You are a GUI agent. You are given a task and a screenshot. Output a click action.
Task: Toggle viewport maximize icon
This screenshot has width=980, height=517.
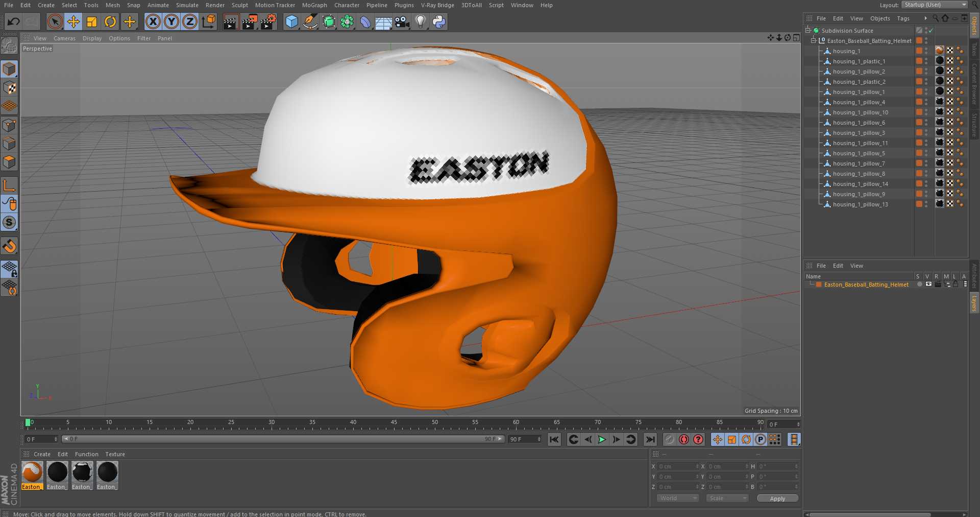[x=796, y=38]
